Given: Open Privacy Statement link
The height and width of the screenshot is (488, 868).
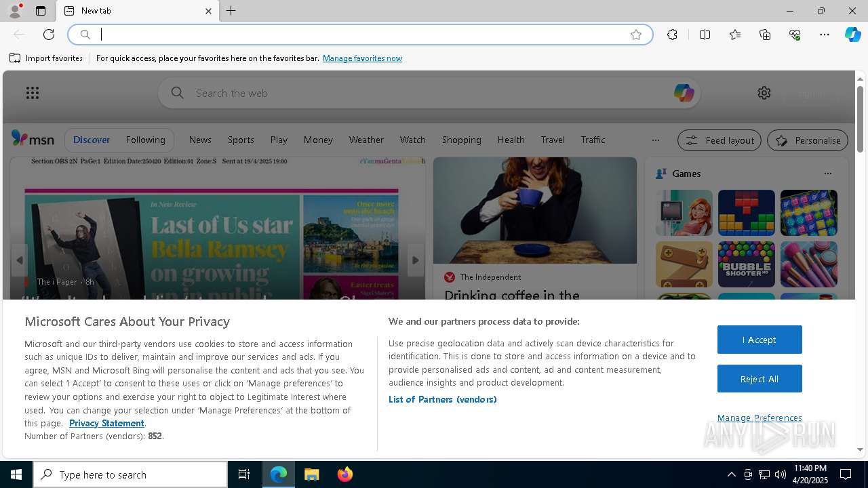Looking at the screenshot, I should [106, 423].
